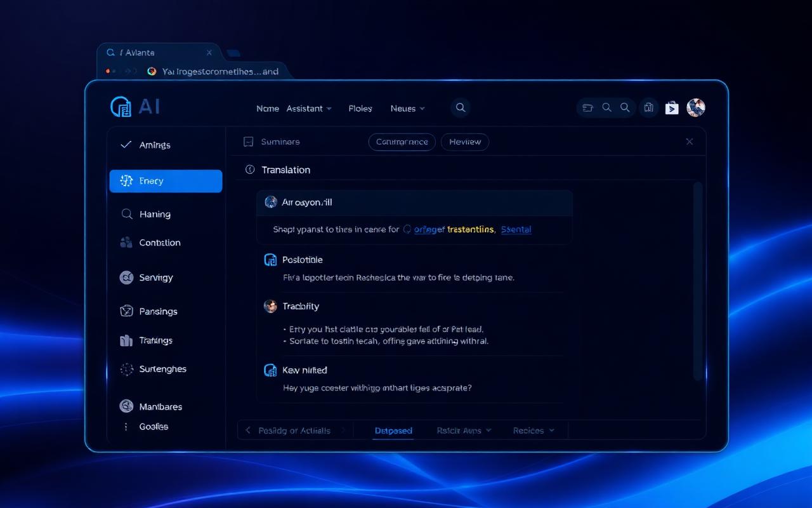Click the AI logo icon
The width and height of the screenshot is (812, 508).
(x=121, y=107)
